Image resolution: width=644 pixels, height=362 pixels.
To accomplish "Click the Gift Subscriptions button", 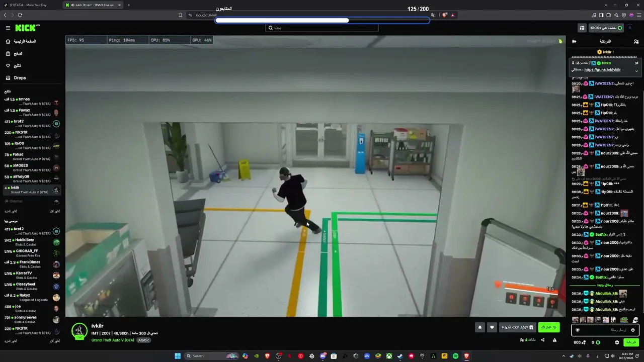I will [x=518, y=327].
